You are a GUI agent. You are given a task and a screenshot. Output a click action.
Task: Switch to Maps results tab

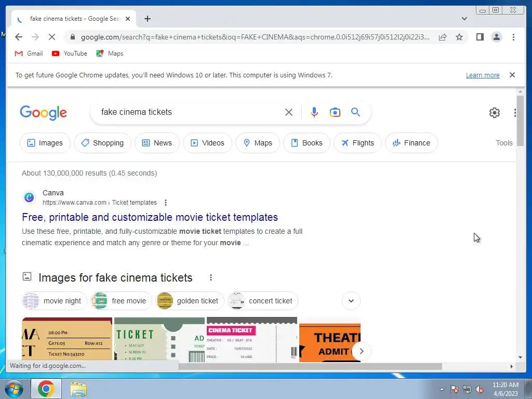[x=258, y=143]
